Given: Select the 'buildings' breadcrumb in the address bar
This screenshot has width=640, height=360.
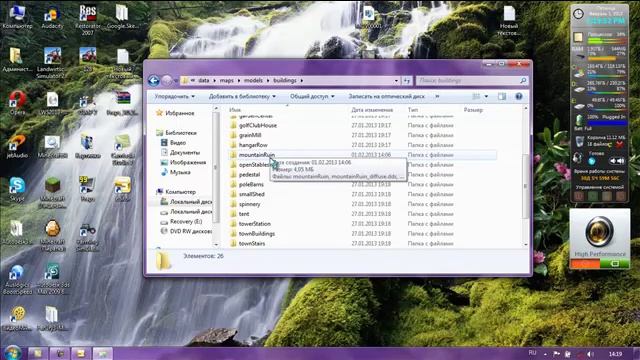Looking at the screenshot, I should coord(284,80).
